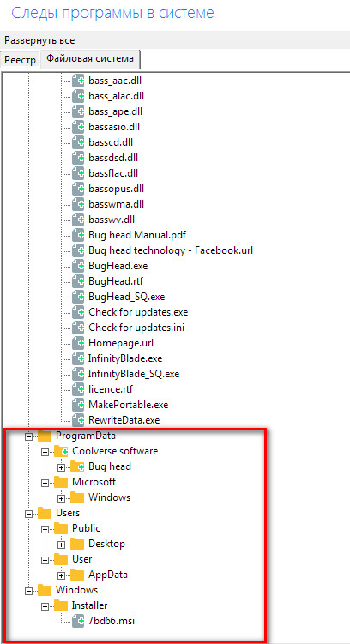Switch to the Реестр tab
350x644 pixels.
point(21,59)
